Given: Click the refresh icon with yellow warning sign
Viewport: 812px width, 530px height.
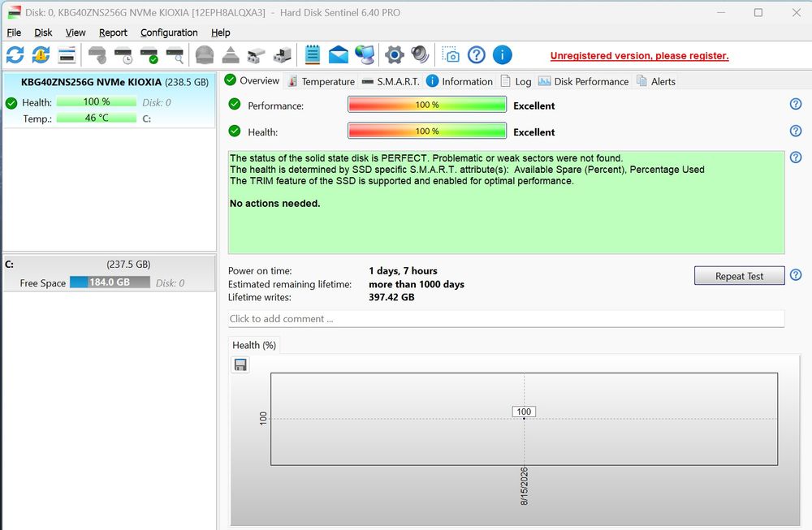Looking at the screenshot, I should (41, 55).
